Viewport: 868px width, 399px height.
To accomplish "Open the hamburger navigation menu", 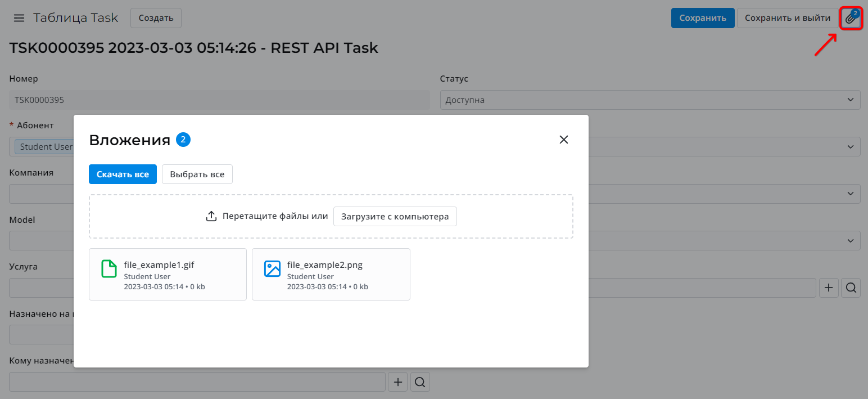I will click(19, 18).
